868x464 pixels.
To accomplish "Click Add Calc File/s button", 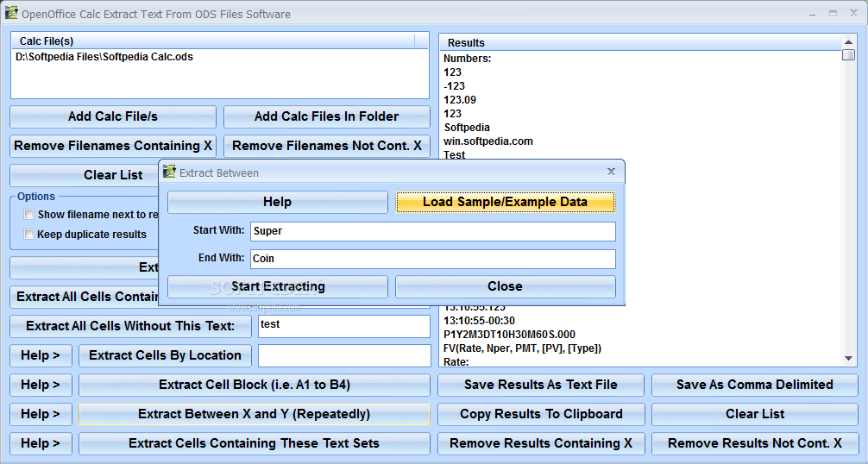I will [113, 116].
